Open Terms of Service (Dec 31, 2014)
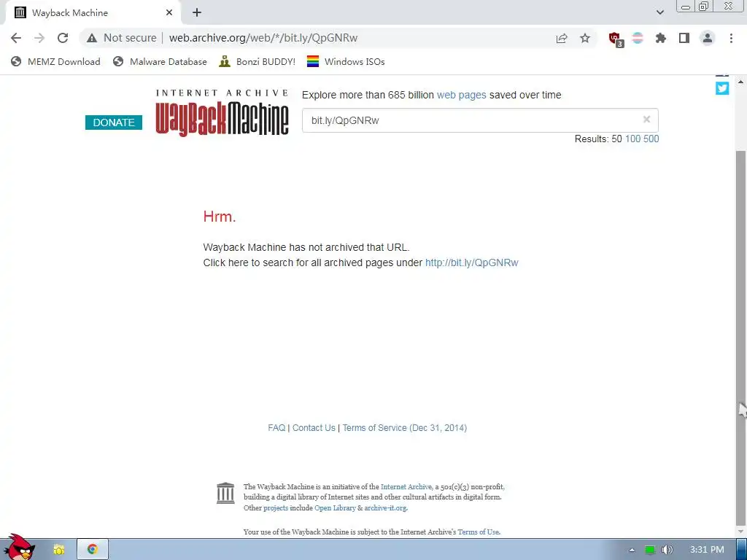This screenshot has height=560, width=747. point(404,427)
